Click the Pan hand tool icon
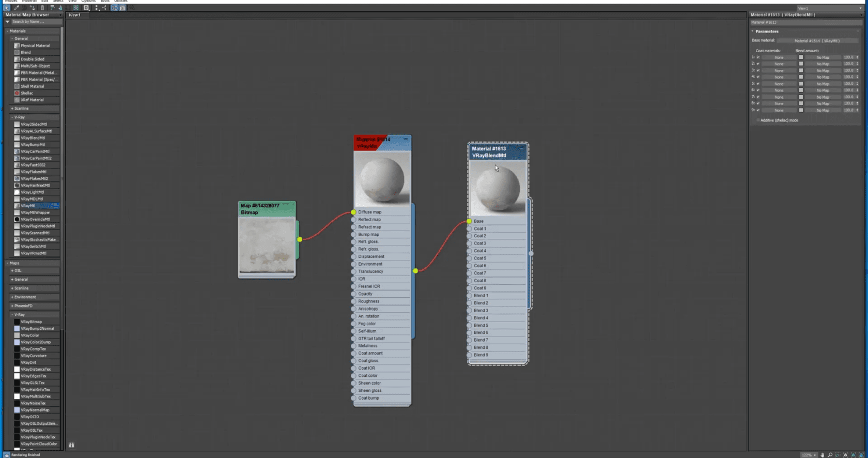868x458 pixels. coord(822,455)
